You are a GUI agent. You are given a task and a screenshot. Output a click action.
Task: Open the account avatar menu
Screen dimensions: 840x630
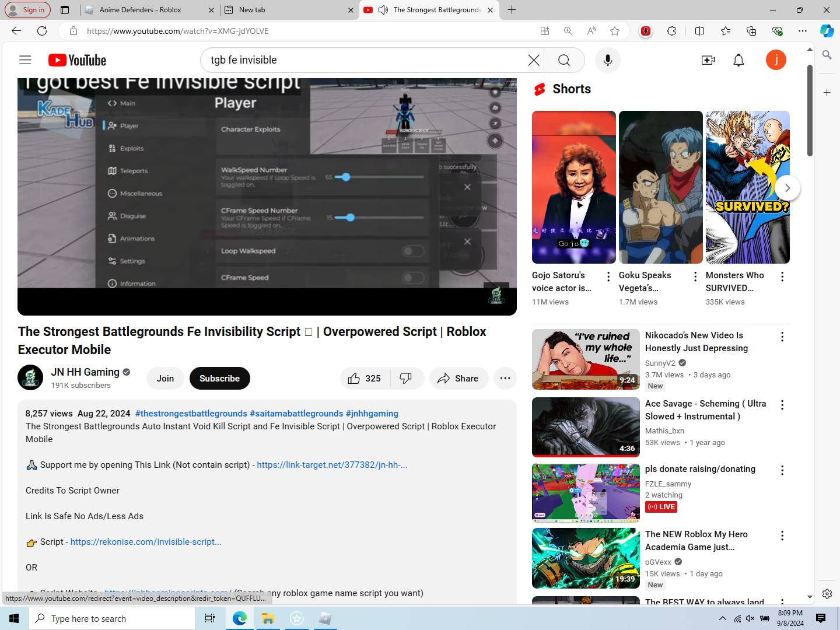click(776, 60)
